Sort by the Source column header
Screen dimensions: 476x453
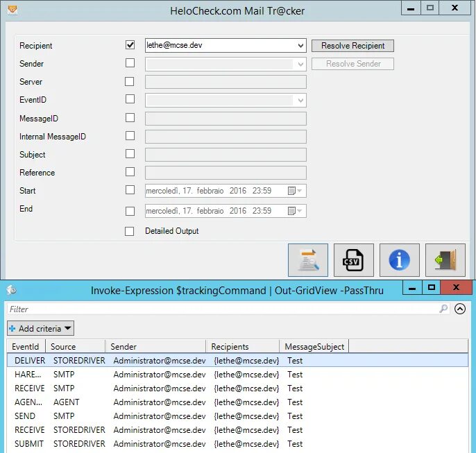coord(75,346)
